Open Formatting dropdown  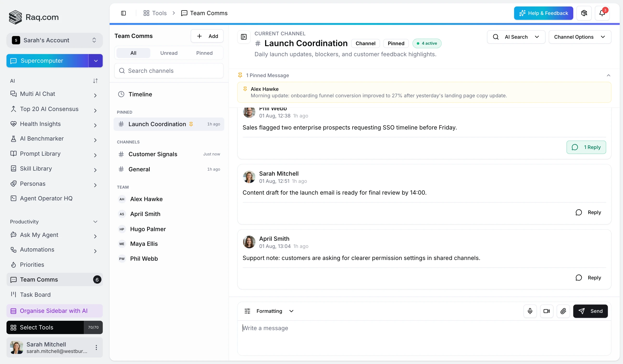(x=269, y=311)
